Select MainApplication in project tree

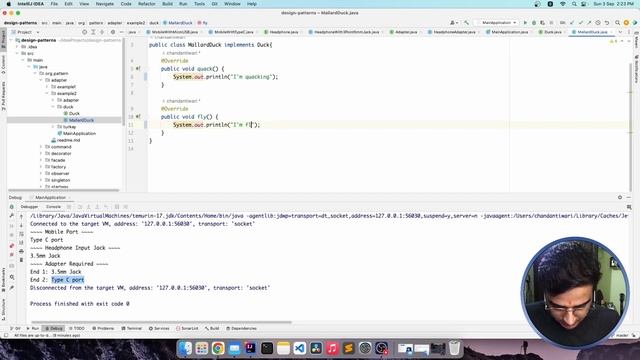[77, 133]
